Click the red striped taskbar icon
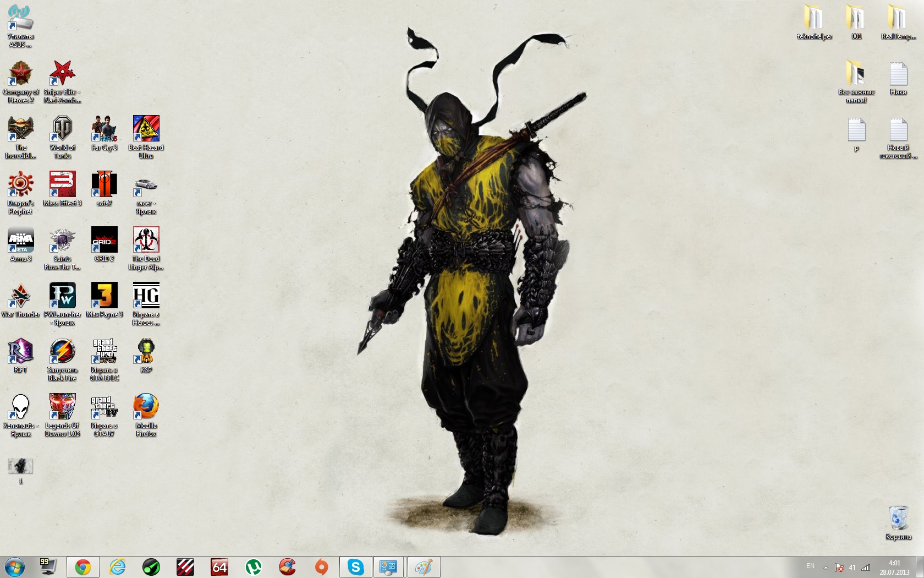 tap(185, 567)
